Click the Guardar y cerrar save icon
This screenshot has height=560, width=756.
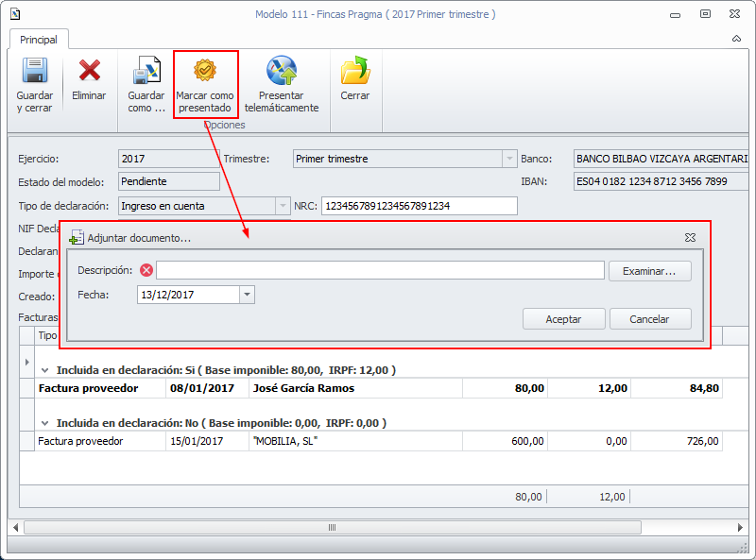tap(35, 71)
